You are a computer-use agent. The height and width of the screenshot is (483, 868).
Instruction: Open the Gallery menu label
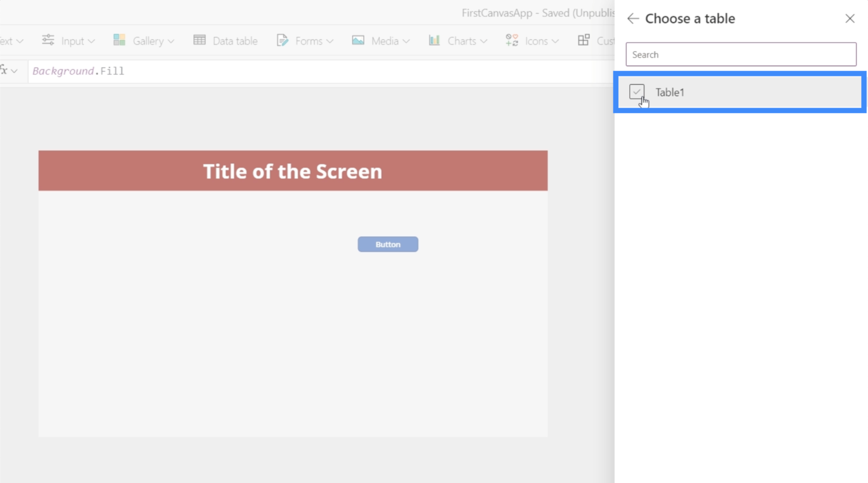pos(148,41)
